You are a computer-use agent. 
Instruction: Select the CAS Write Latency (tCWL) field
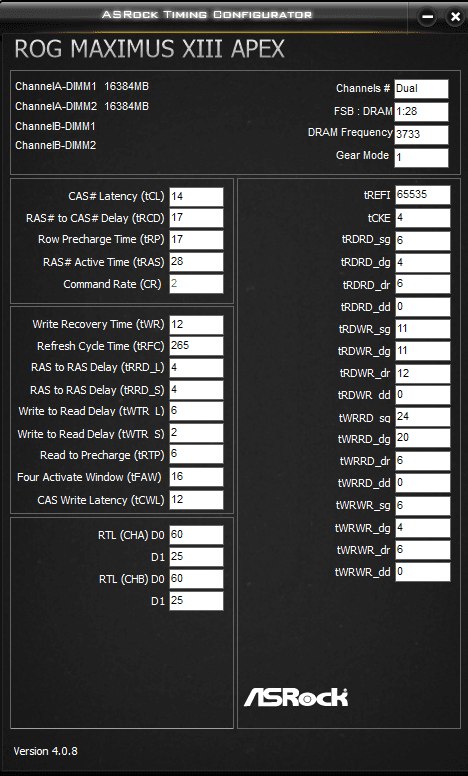[x=196, y=500]
